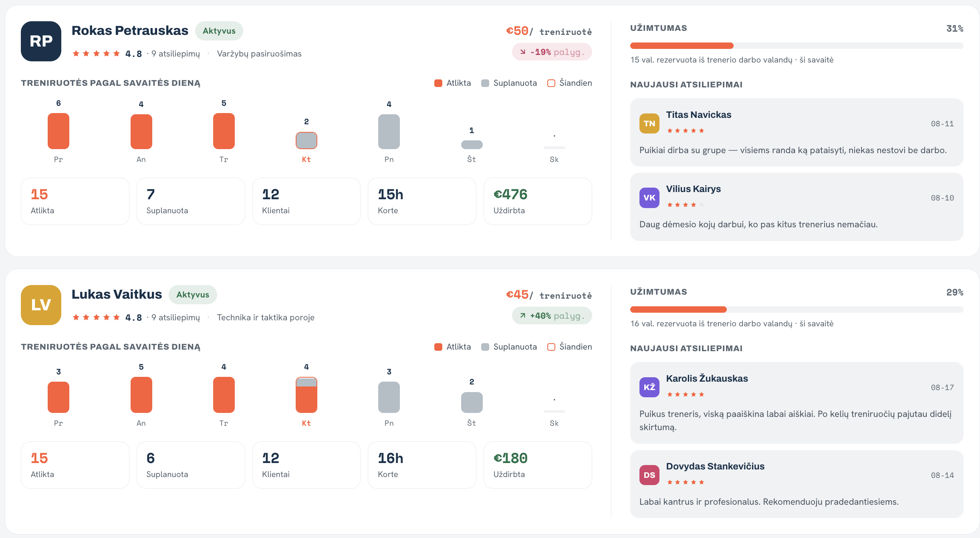Viewport: 980px width, 538px height.
Task: Open Rokas 15 Atlikta stat card
Action: click(x=75, y=201)
